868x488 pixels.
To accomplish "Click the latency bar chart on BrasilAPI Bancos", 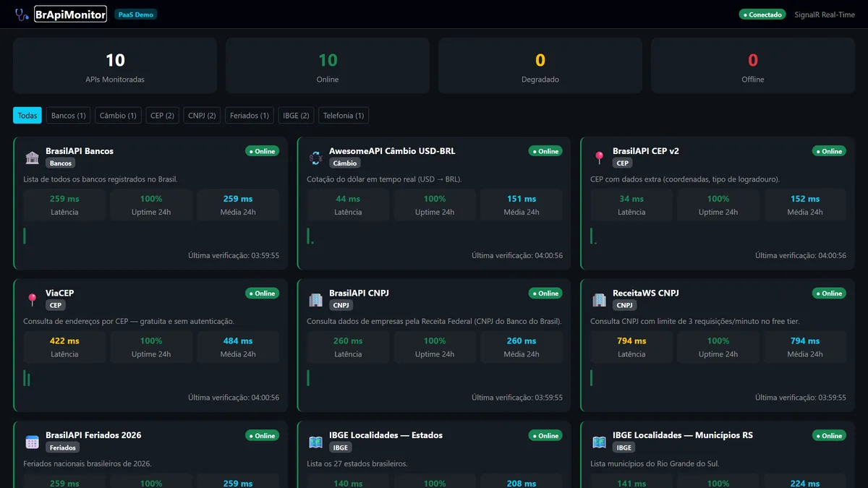I will [25, 236].
